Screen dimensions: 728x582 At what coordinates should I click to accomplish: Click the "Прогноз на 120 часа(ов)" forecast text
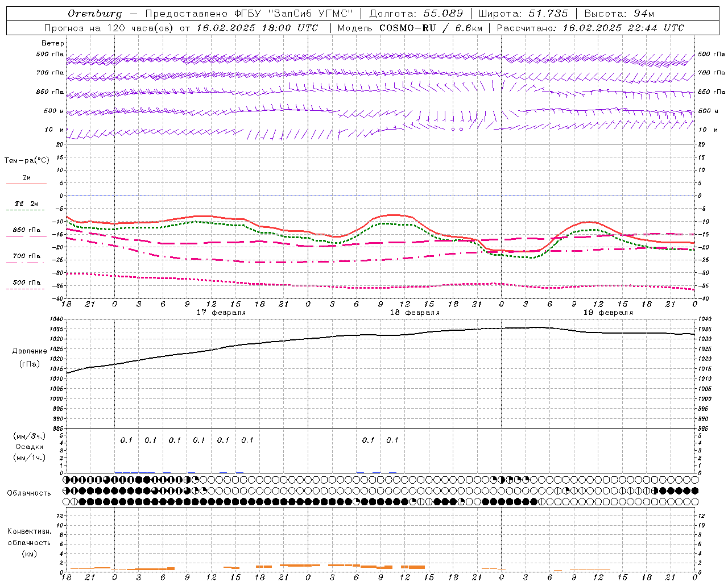coord(109,28)
